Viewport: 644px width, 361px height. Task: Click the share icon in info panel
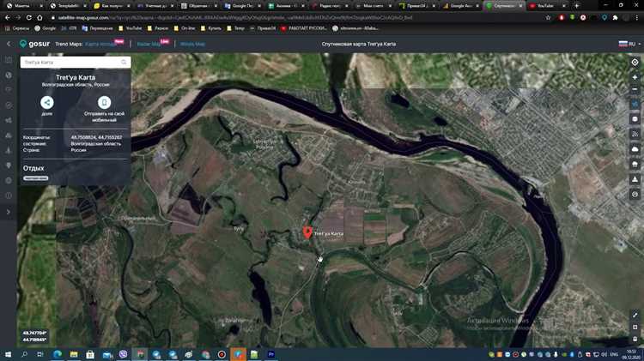point(46,102)
